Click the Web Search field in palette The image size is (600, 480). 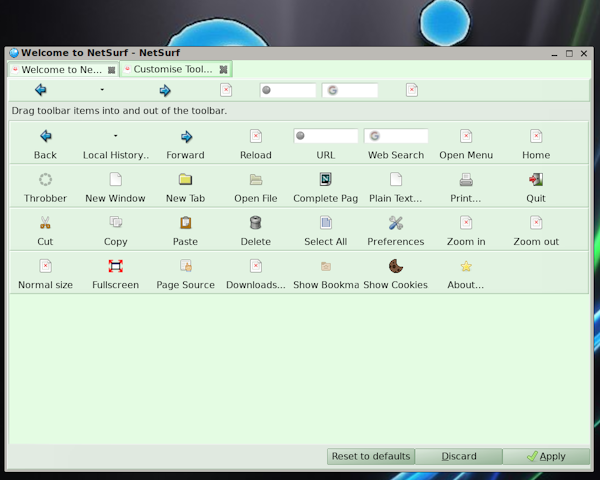coord(396,136)
